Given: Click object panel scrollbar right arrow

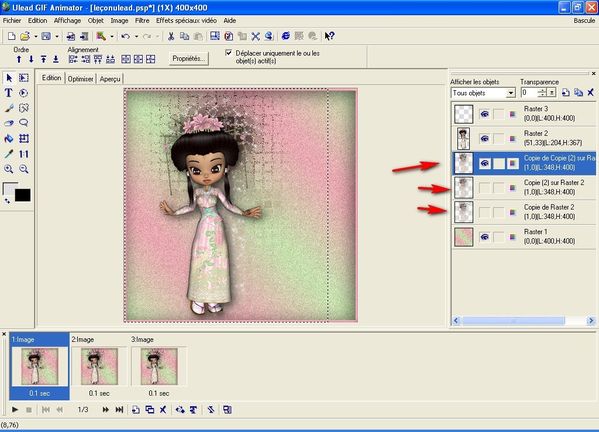Looking at the screenshot, I should pos(591,320).
